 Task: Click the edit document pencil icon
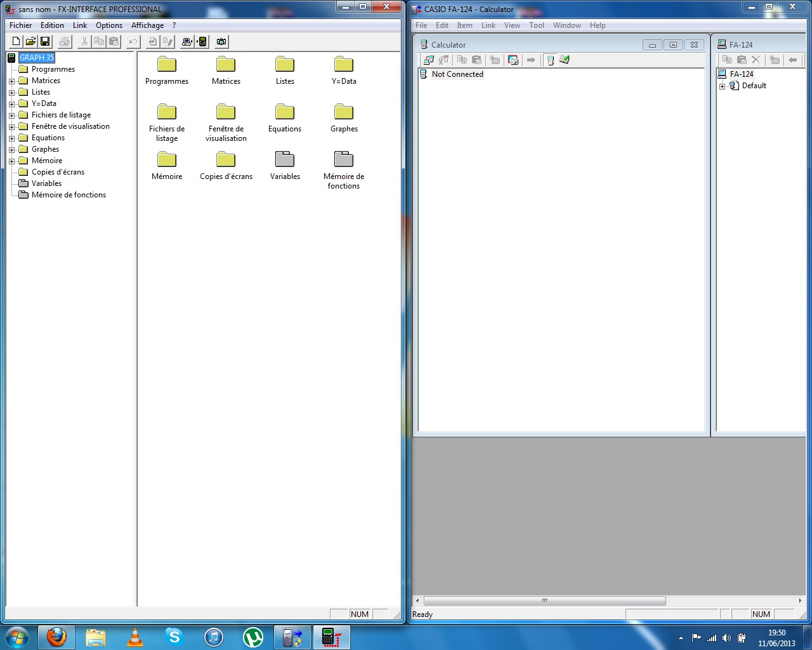coord(167,42)
